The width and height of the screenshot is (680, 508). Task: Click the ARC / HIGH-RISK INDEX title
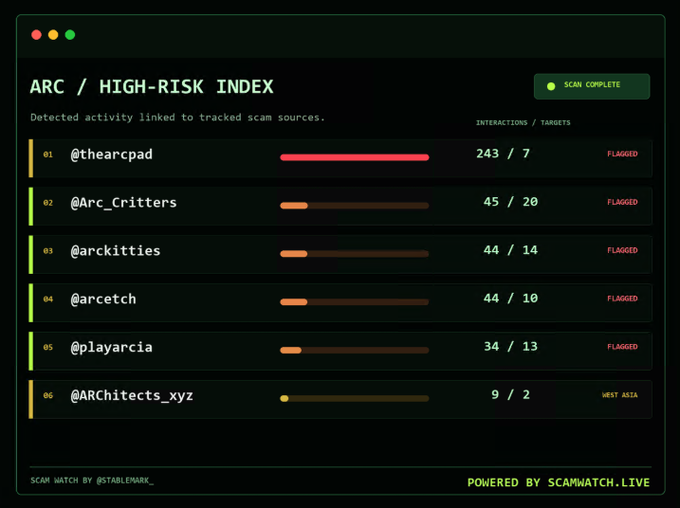click(x=152, y=87)
